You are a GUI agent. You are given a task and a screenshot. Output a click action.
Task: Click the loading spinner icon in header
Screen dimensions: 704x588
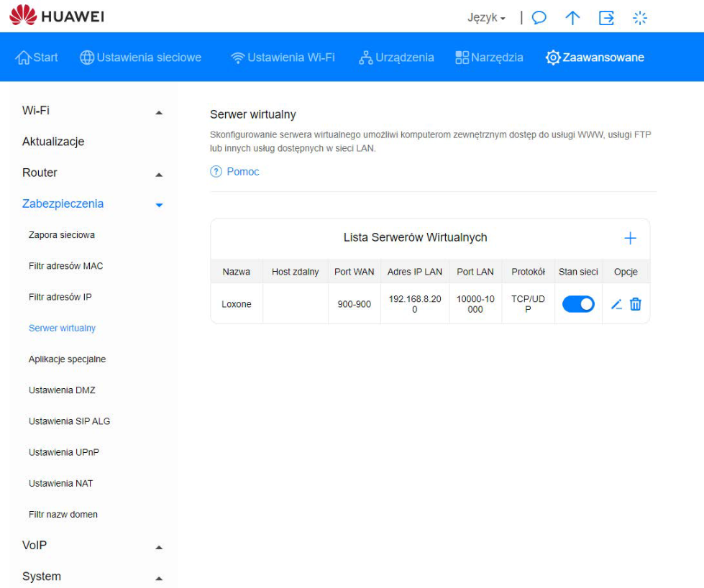(x=639, y=18)
